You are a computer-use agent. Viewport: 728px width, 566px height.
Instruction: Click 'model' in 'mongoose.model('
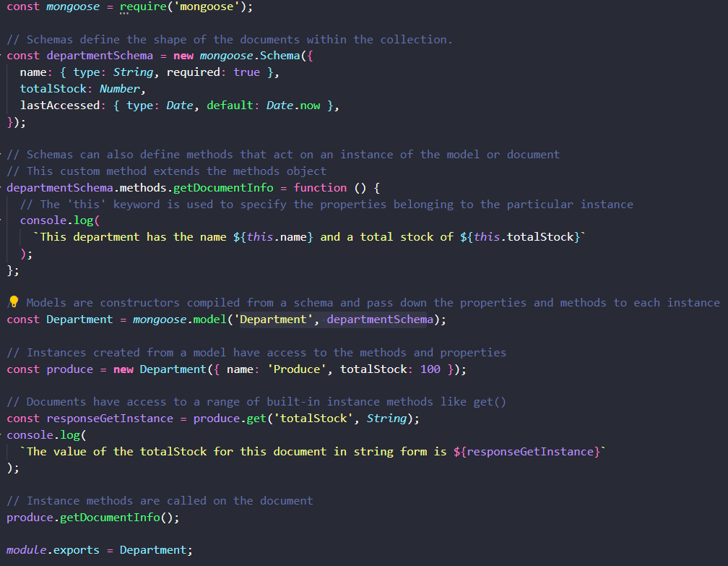coord(210,320)
